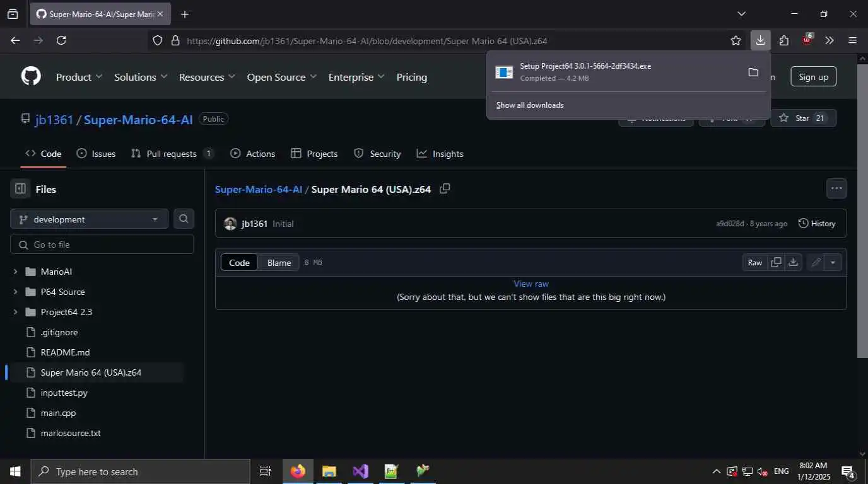Collapse the file tree side panel
The height and width of the screenshot is (484, 868).
coord(20,188)
